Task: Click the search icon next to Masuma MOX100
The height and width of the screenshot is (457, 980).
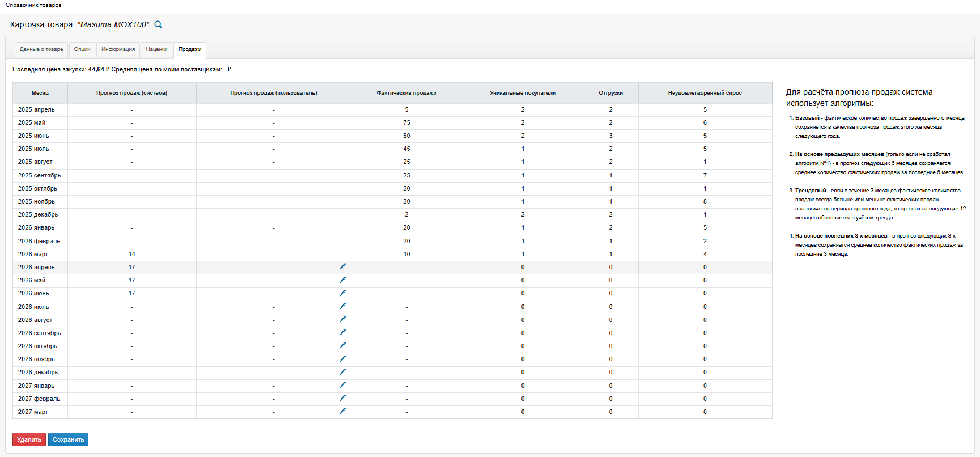Action: (158, 24)
